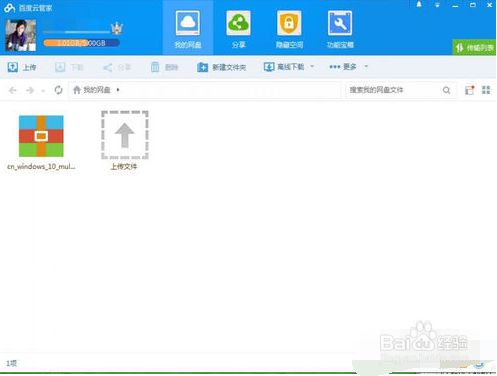Click the 我的网盘 breadcrumb

click(x=97, y=90)
